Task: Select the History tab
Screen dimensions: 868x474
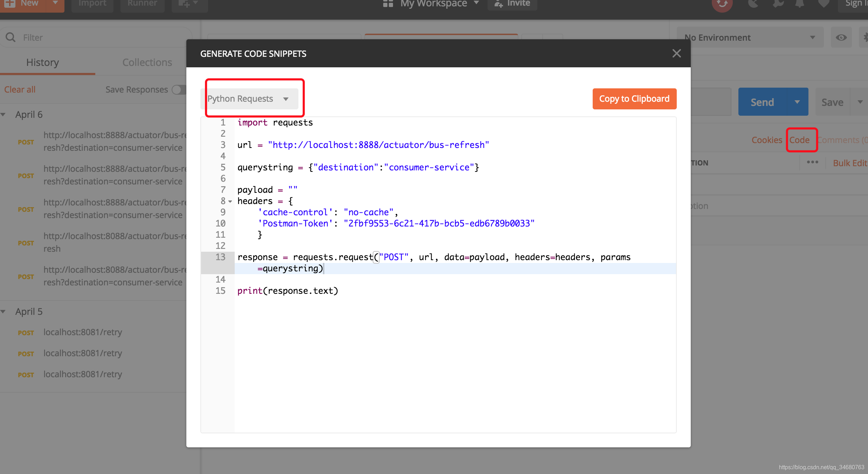Action: (42, 62)
